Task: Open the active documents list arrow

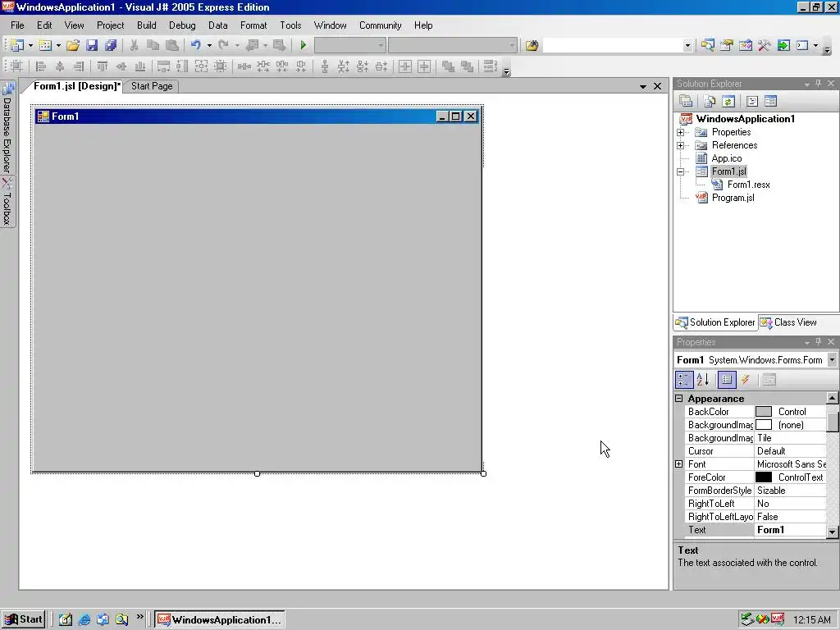Action: click(x=643, y=86)
